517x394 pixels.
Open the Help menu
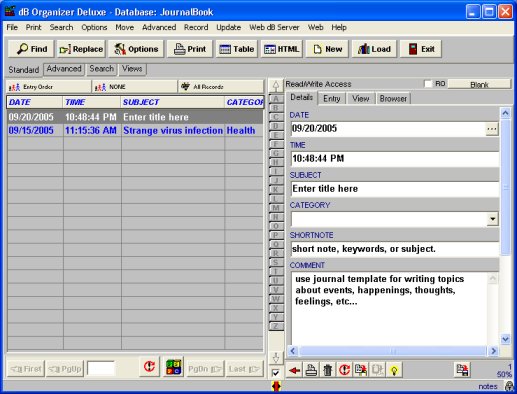pyautogui.click(x=339, y=27)
